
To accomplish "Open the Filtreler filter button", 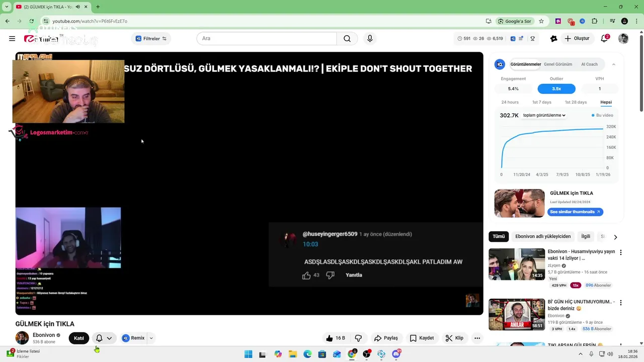I will tap(151, 39).
